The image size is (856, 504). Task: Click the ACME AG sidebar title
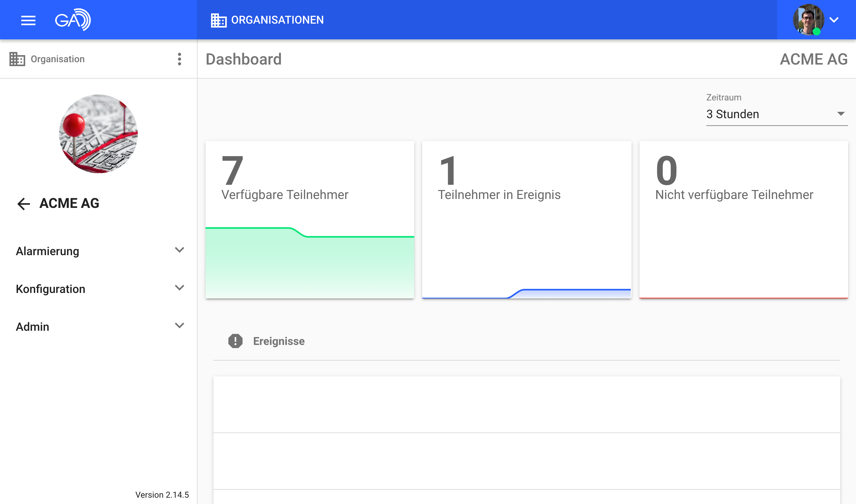[x=69, y=203]
